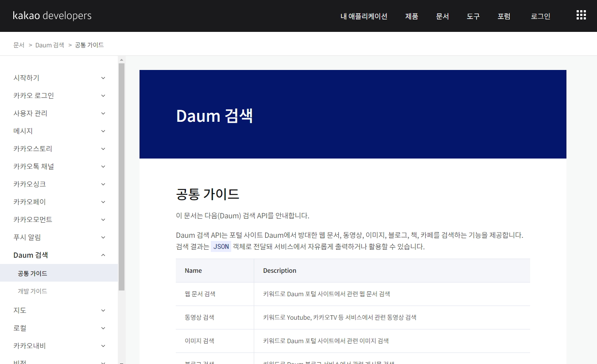Open the 로컬 sidebar section
Screen dimensions: 597x364
[20, 328]
